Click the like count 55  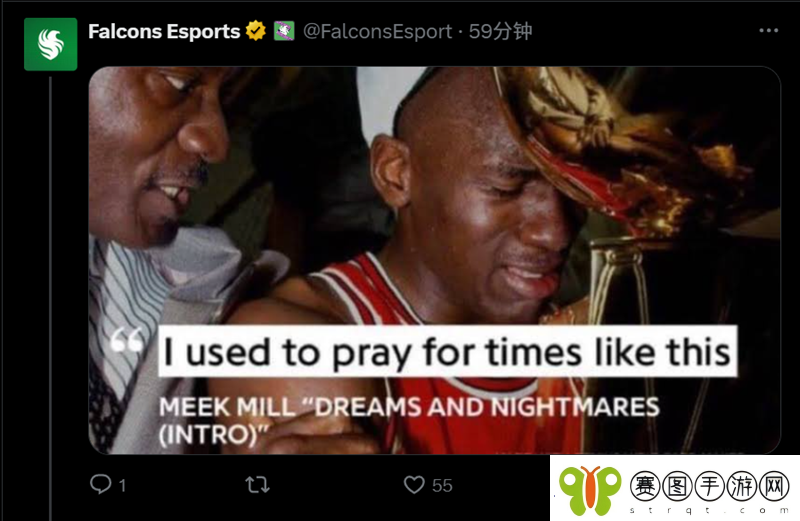click(x=442, y=485)
